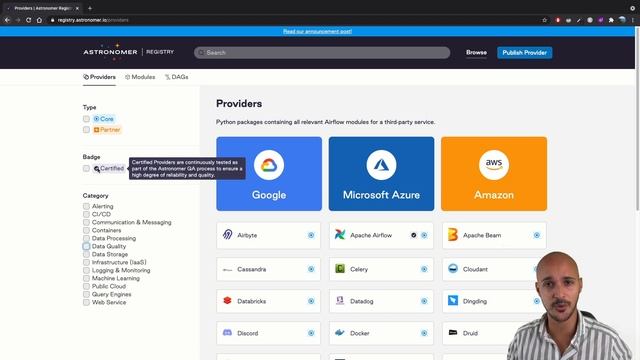Reload the page with refresh icon
The width and height of the screenshot is (640, 360).
tap(29, 20)
